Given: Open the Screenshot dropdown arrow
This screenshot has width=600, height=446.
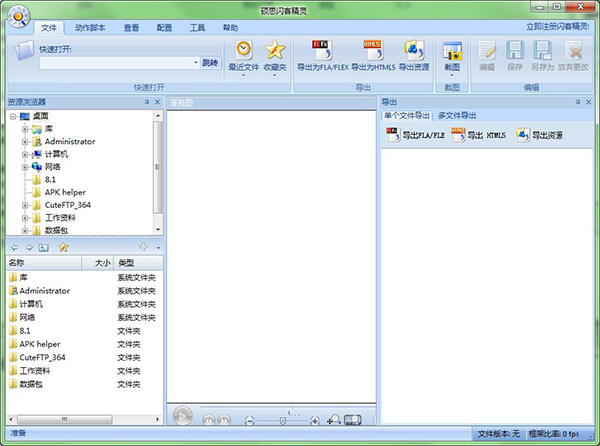Looking at the screenshot, I should click(x=452, y=75).
